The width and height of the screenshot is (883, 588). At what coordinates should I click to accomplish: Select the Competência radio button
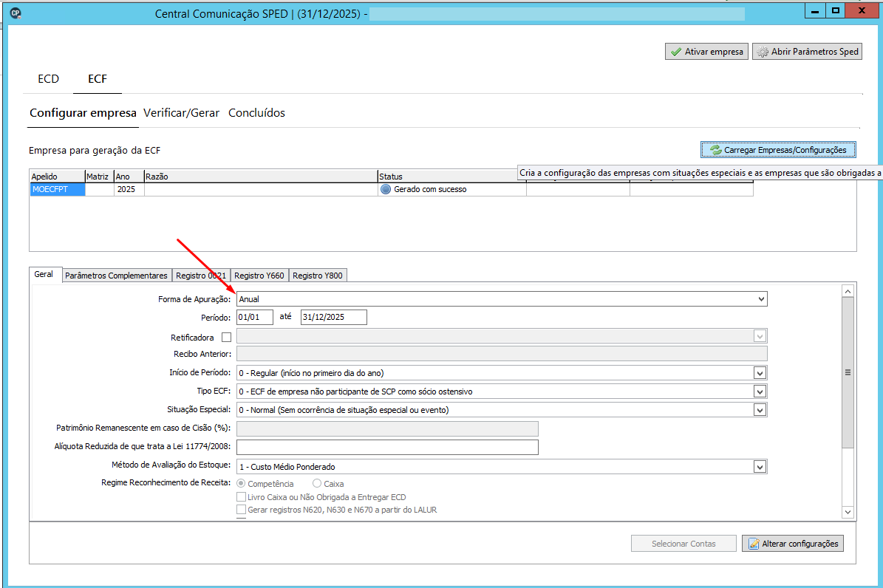pyautogui.click(x=241, y=483)
